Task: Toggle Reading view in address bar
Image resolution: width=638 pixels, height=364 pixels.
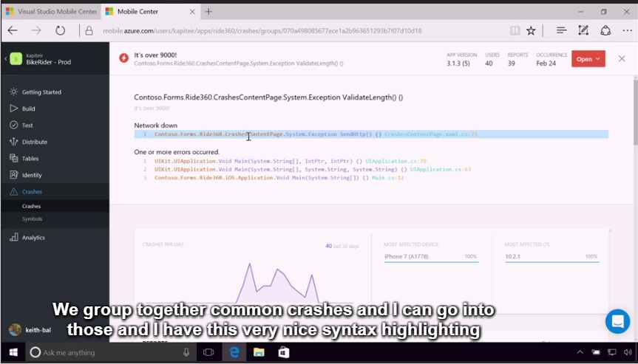Action: tap(515, 30)
